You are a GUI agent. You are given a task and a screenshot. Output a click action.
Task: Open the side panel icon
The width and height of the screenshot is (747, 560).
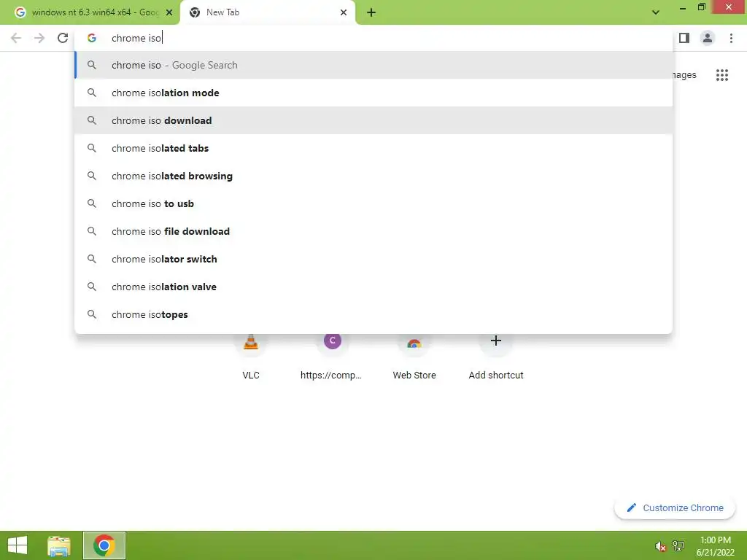[x=684, y=38]
